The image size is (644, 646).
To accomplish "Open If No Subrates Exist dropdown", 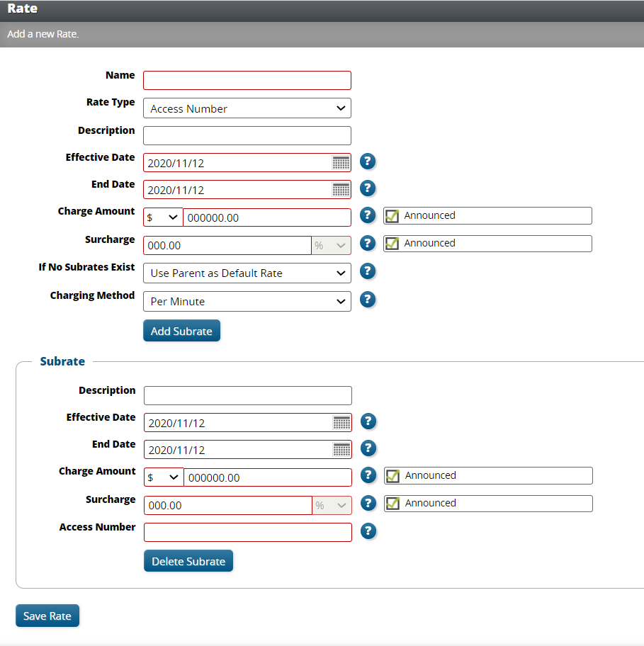I will pos(247,273).
